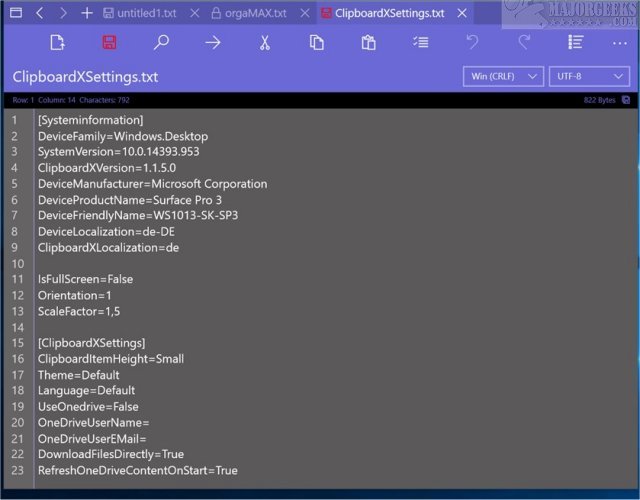Screen dimensions: 640x500
Task: Close the untitled1.txt tab
Action: click(195, 13)
